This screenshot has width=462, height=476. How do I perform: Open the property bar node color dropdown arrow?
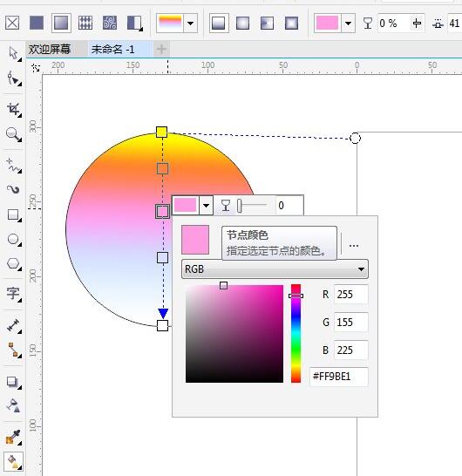pyautogui.click(x=348, y=23)
